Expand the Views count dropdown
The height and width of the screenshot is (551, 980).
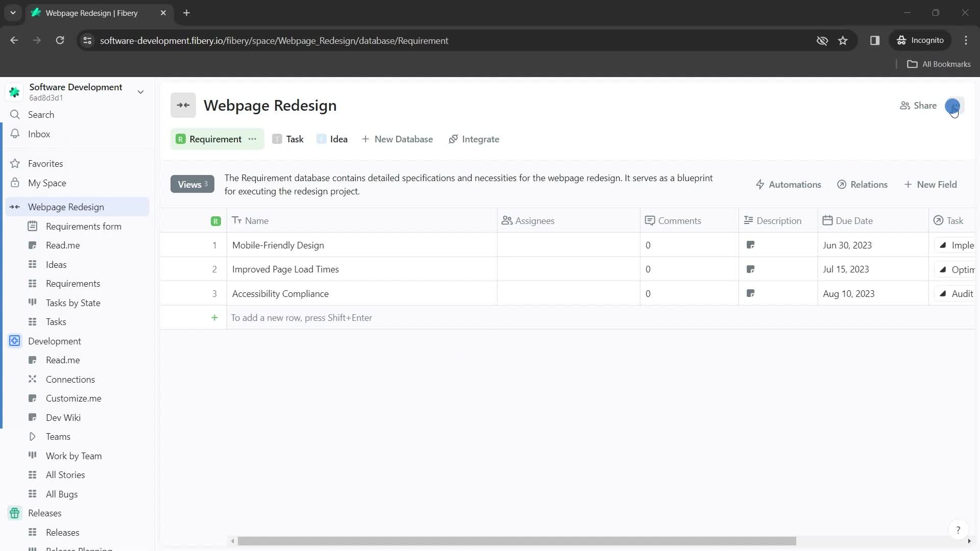tap(192, 185)
